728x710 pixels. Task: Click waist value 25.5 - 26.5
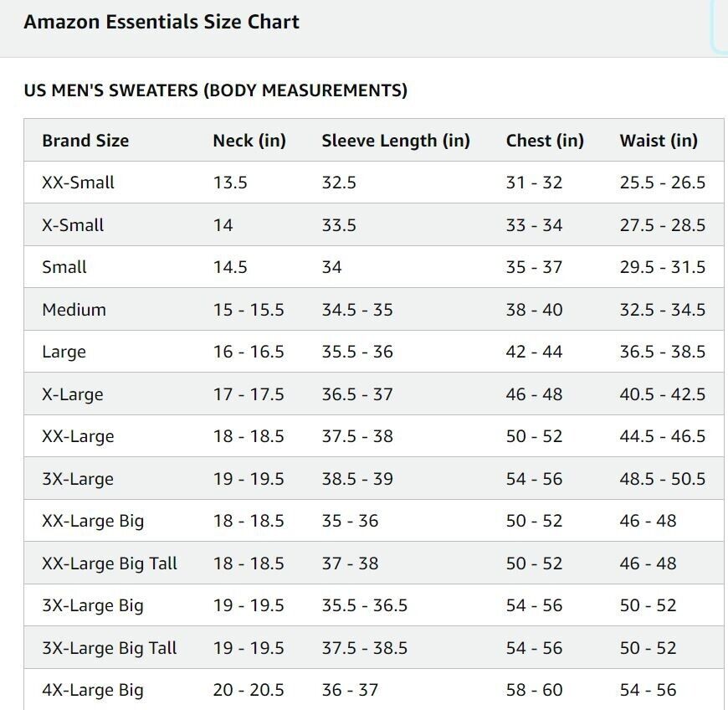[x=663, y=183]
